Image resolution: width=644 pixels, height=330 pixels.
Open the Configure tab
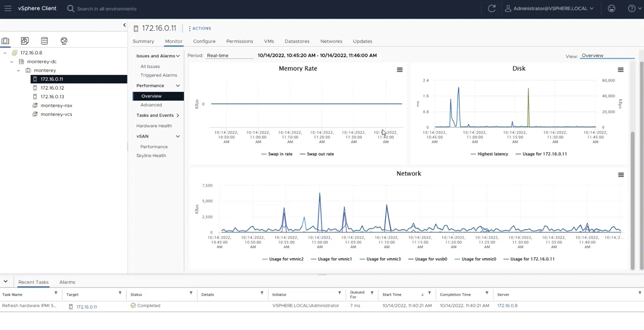(x=204, y=41)
